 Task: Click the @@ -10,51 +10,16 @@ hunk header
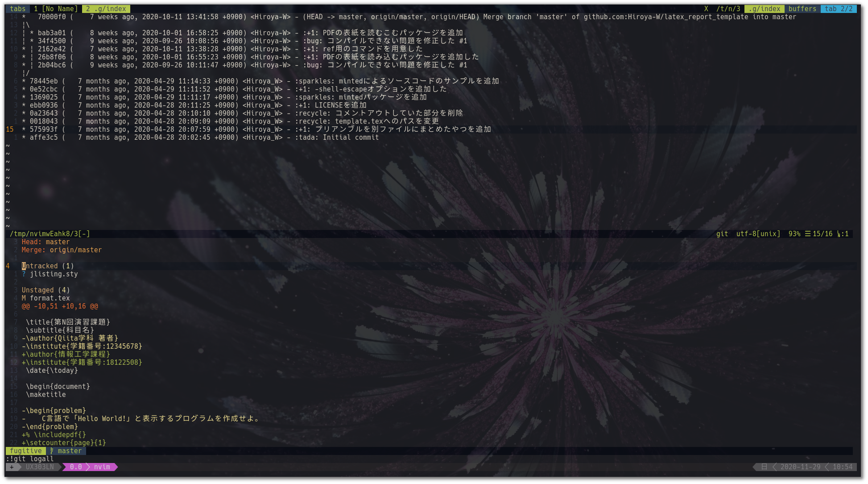(x=60, y=306)
